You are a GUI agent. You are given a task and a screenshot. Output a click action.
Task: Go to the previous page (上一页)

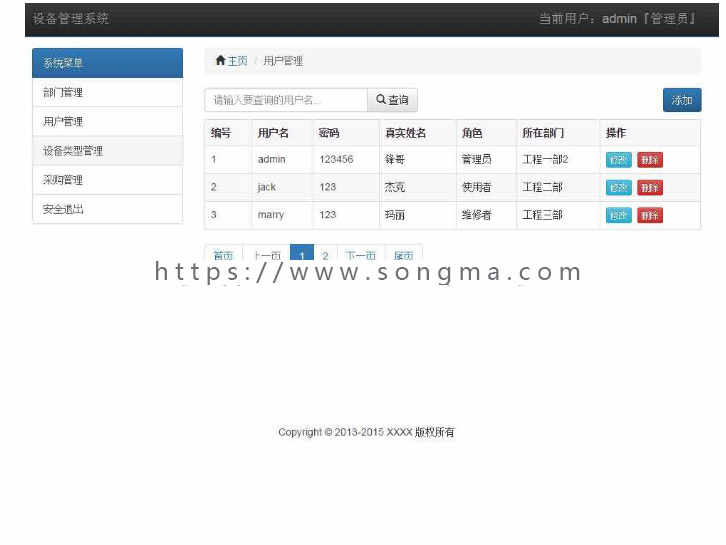pos(267,254)
